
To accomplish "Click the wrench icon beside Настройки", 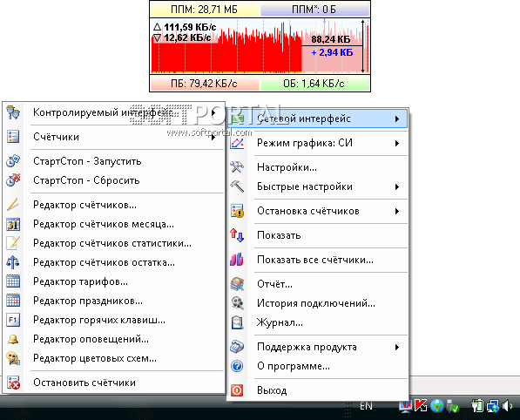I will click(x=237, y=167).
